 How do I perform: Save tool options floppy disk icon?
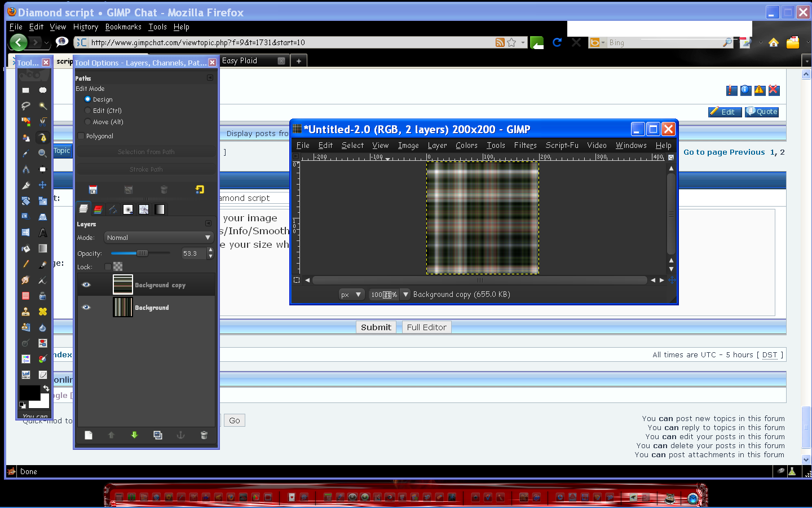point(94,190)
